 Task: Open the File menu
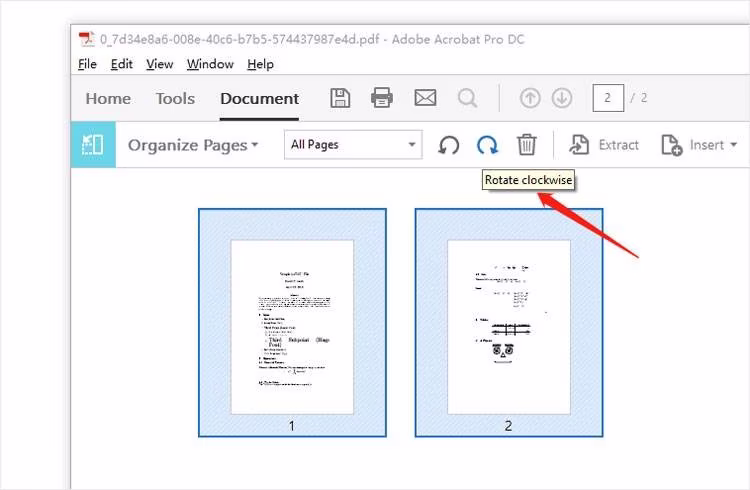click(87, 64)
